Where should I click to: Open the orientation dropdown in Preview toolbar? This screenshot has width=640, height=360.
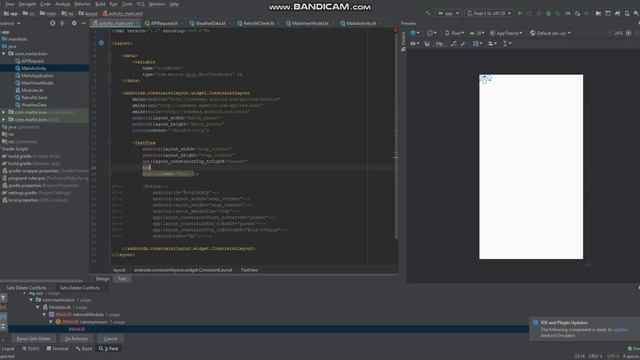(432, 33)
